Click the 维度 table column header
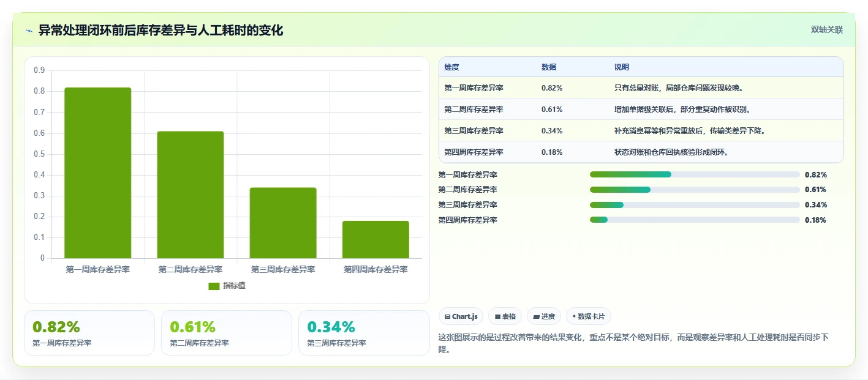Viewport: 868px width, 380px height. click(452, 67)
